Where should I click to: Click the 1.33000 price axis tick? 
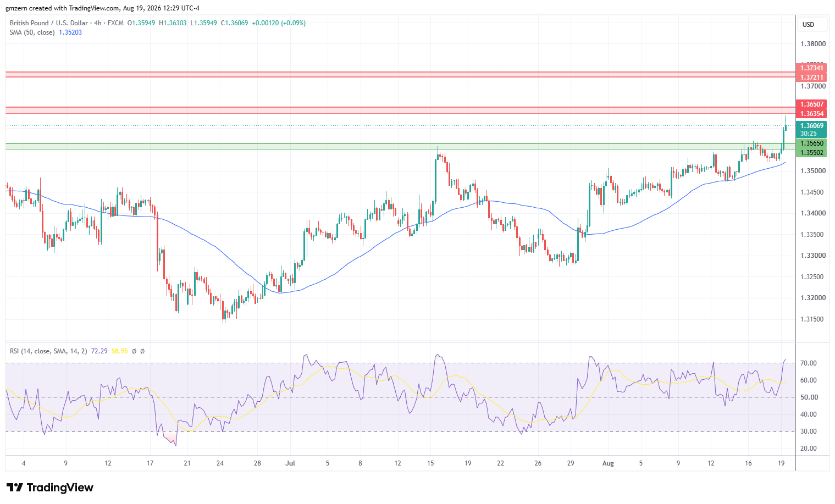812,256
